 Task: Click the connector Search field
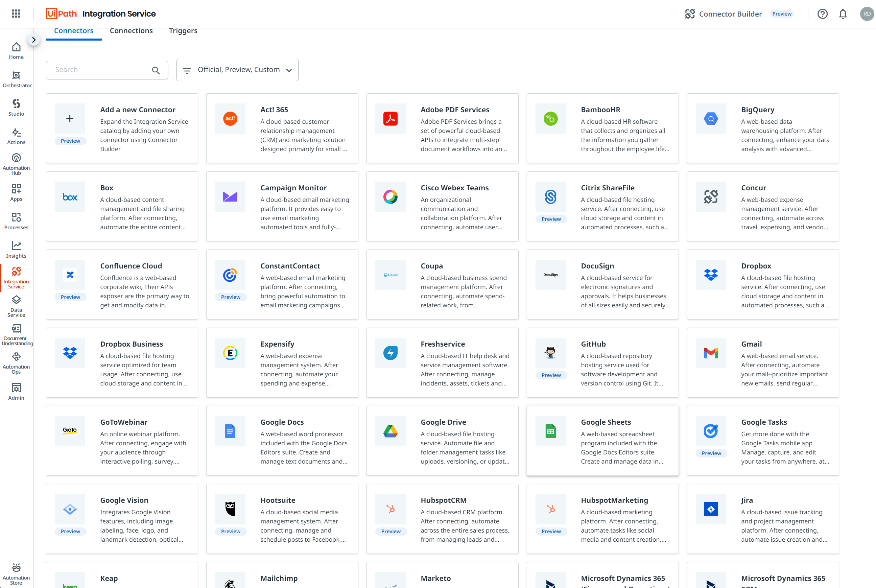click(107, 70)
